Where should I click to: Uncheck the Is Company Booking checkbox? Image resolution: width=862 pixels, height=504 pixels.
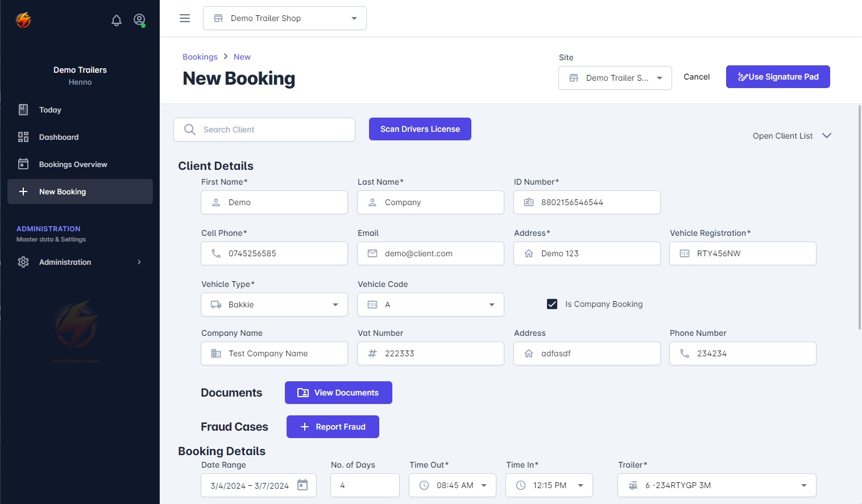click(552, 304)
